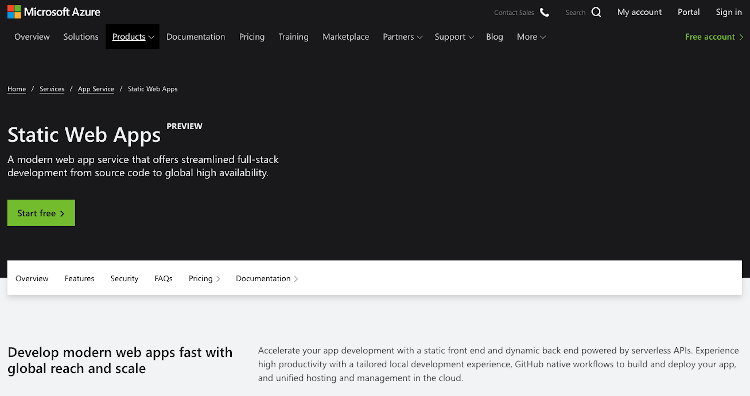Open the Overview top navigation item
The height and width of the screenshot is (396, 750).
pyautogui.click(x=32, y=37)
